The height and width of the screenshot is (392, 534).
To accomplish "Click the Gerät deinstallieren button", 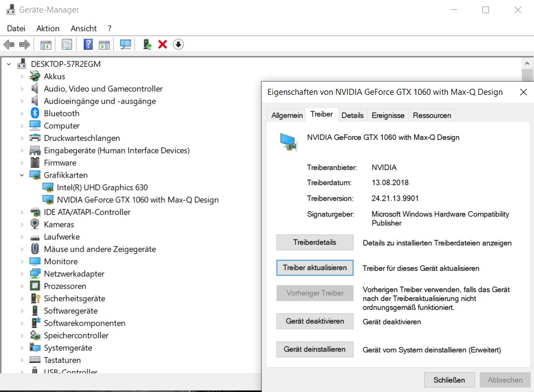I will 314,349.
